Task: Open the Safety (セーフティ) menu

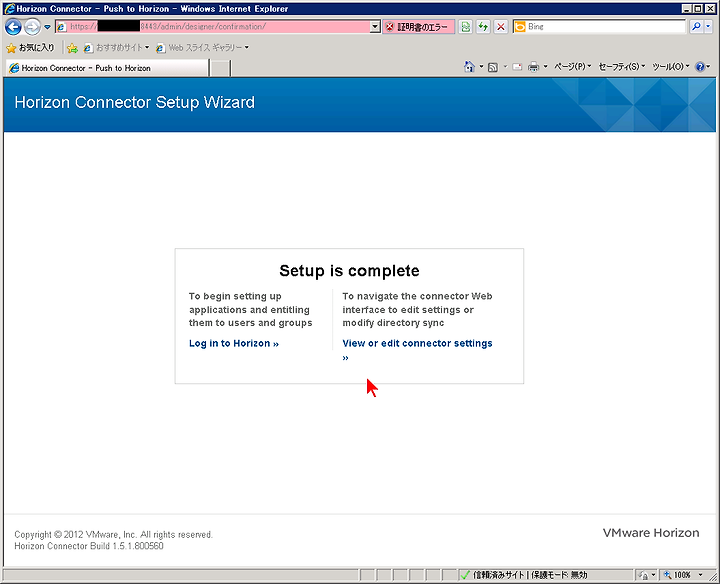Action: point(622,67)
